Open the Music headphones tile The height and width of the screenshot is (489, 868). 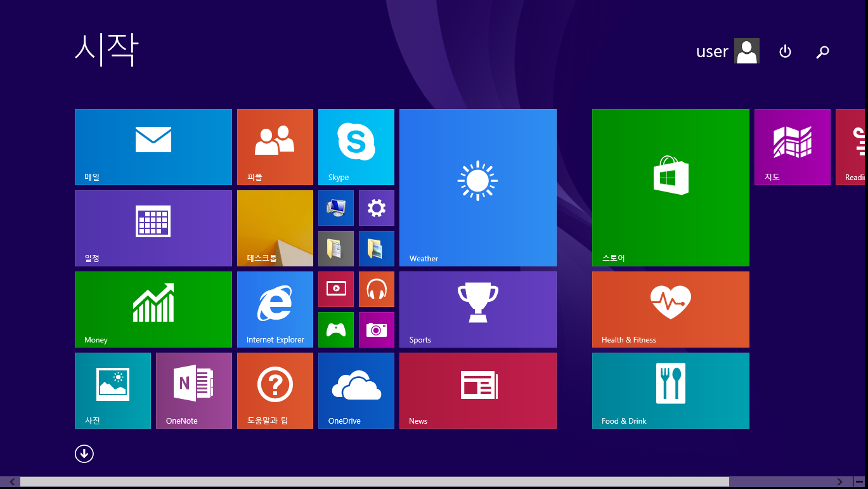click(376, 289)
